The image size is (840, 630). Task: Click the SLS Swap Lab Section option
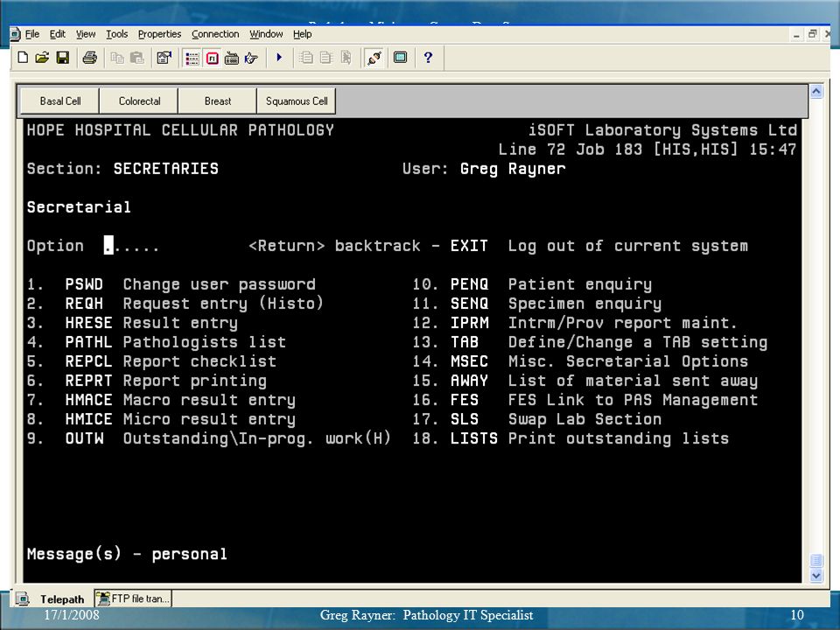tap(537, 419)
